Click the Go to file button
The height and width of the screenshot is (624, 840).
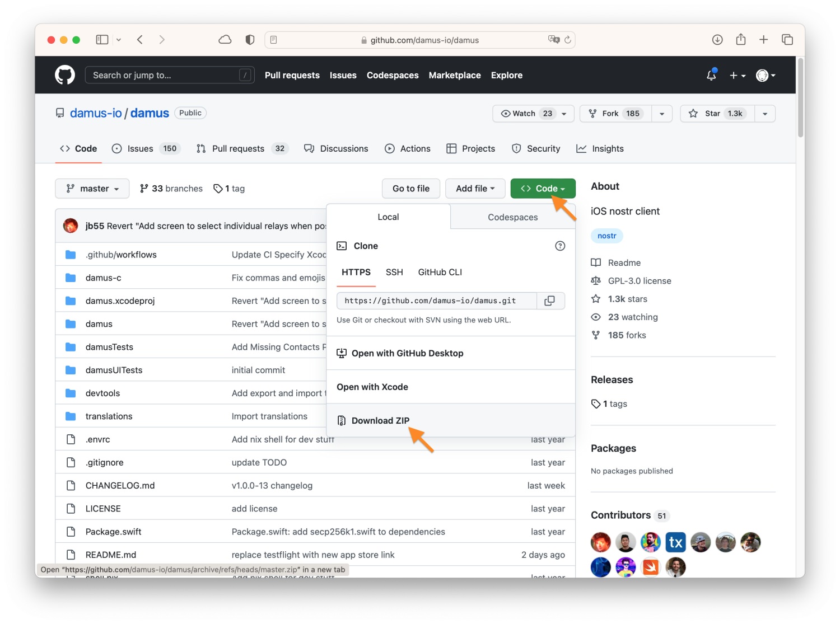coord(411,189)
